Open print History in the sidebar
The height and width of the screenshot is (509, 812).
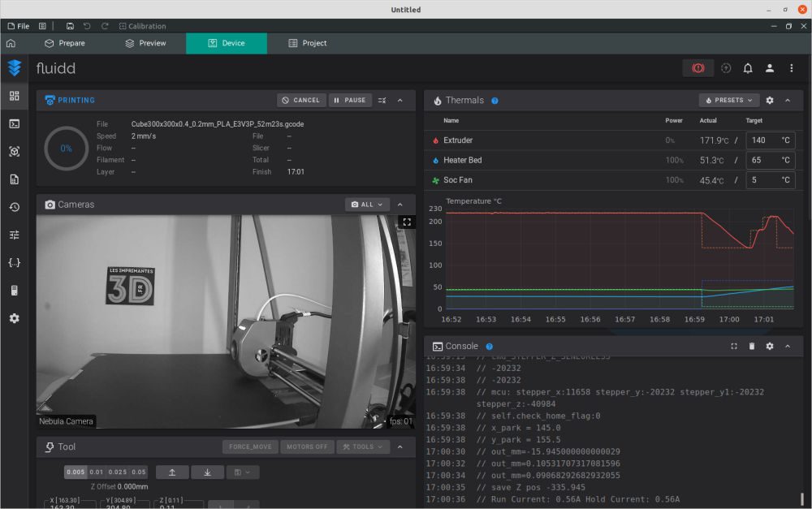coord(14,207)
